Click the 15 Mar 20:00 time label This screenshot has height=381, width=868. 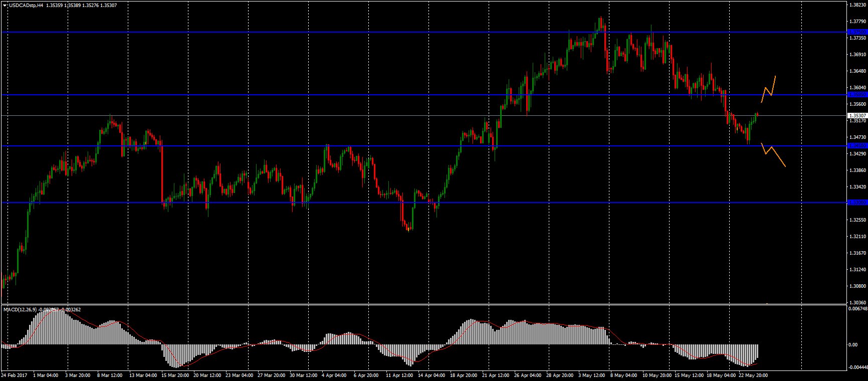coord(175,375)
